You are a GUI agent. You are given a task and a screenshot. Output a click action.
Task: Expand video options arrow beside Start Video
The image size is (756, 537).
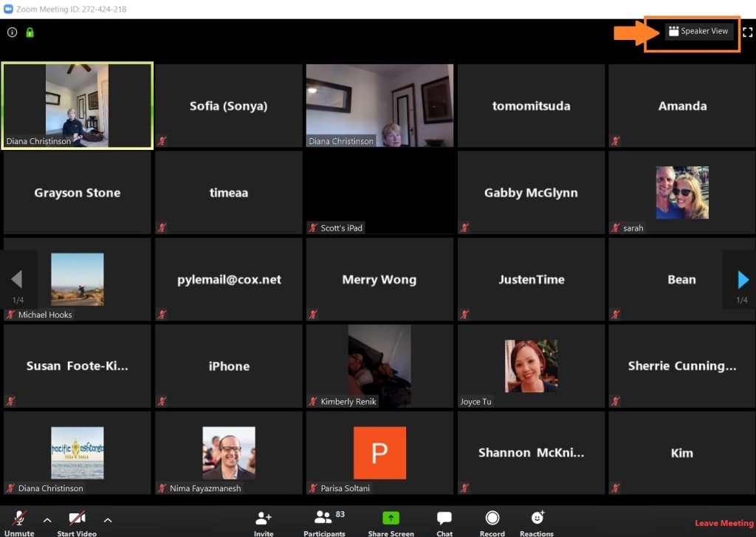(x=107, y=520)
